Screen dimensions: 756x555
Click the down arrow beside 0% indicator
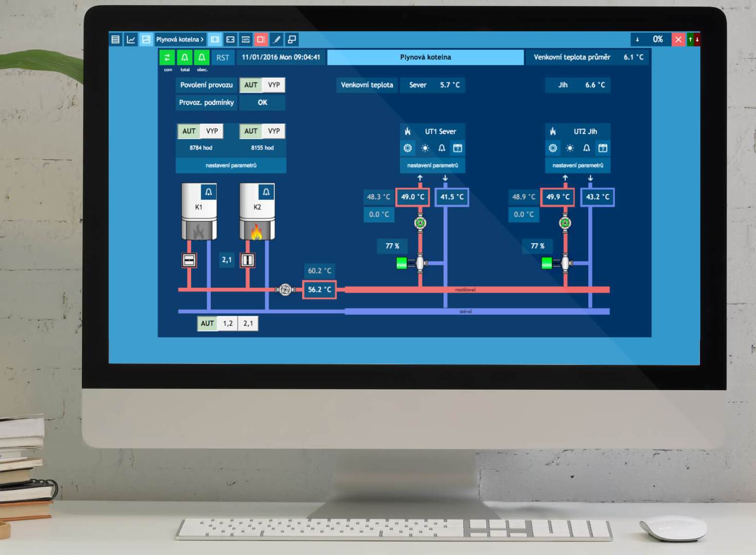click(637, 40)
